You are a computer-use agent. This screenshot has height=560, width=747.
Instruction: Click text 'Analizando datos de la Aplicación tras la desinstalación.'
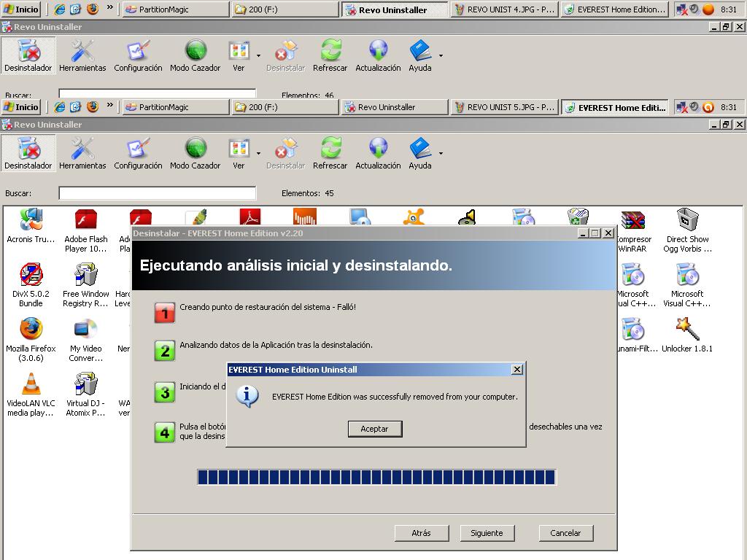click(276, 345)
